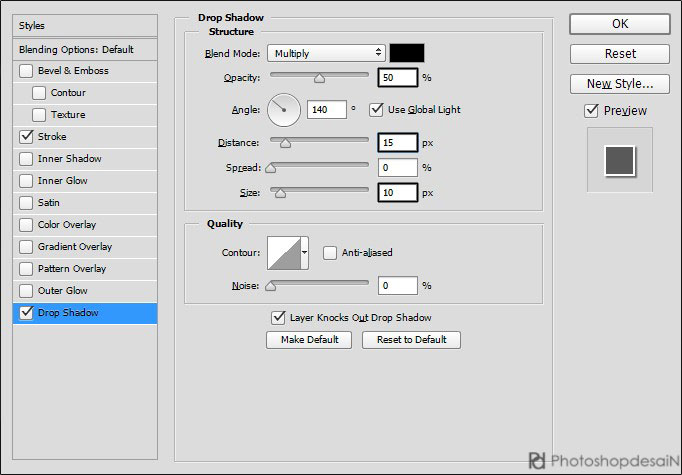682x475 pixels.
Task: Click the style preview thumbnail
Action: (619, 159)
